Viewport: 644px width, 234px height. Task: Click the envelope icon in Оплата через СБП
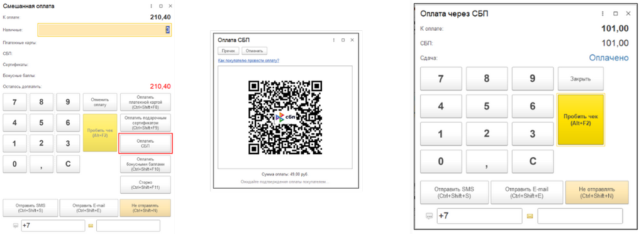pyautogui.click(x=530, y=216)
